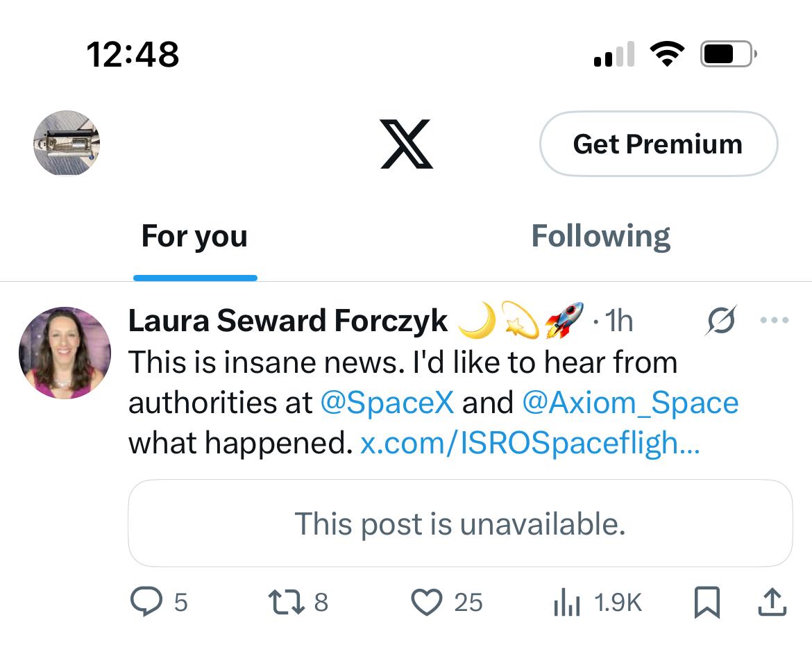Image resolution: width=812 pixels, height=645 pixels.
Task: View post analytics bar chart icon
Action: click(566, 602)
